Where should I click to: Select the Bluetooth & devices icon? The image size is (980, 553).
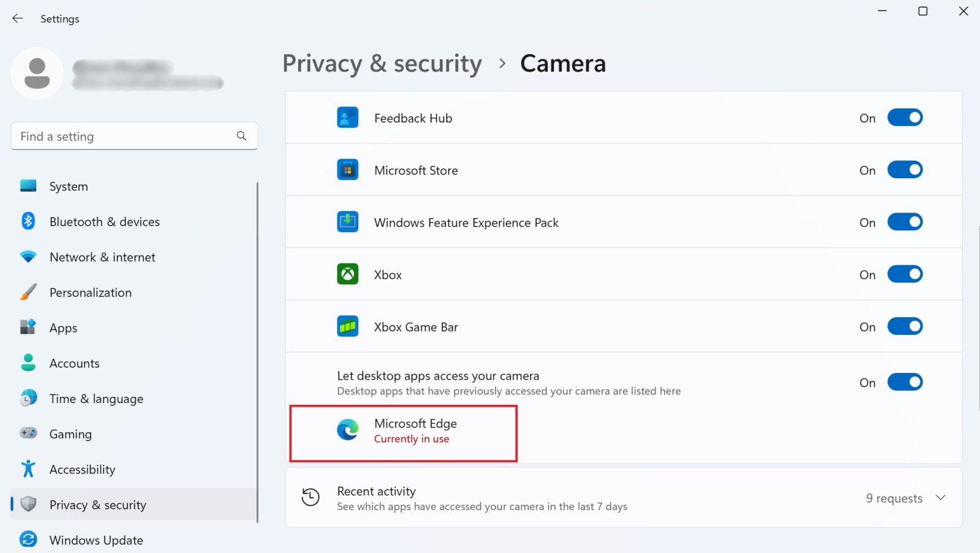point(28,221)
